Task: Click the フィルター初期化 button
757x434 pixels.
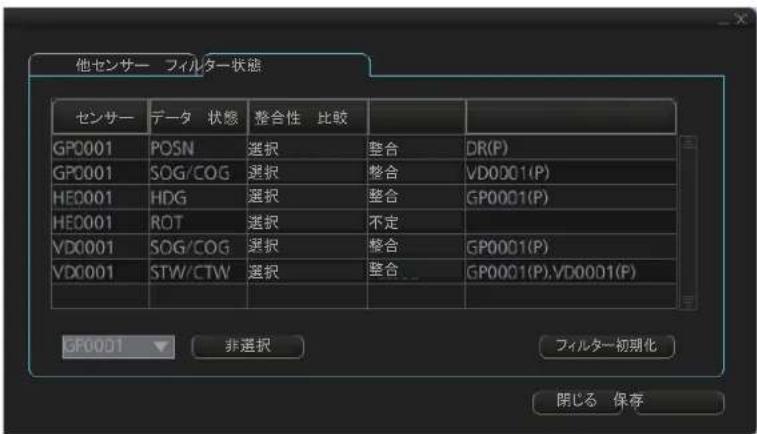Action: [x=606, y=346]
